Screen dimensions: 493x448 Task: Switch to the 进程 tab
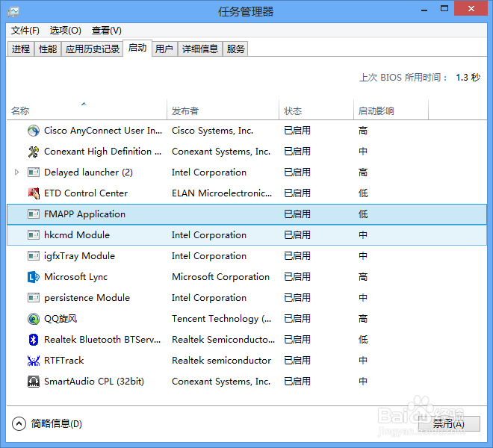coord(21,49)
